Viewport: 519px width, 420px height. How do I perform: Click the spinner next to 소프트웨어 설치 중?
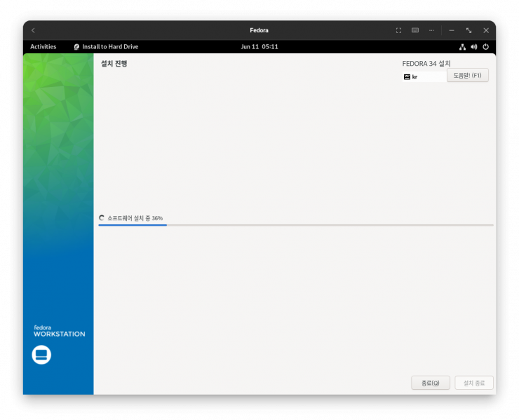pos(102,218)
